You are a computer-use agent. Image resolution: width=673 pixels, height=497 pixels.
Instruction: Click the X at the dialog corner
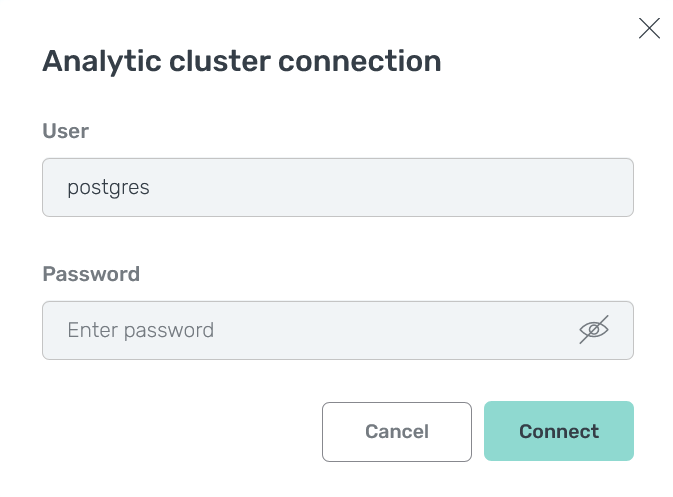649,29
